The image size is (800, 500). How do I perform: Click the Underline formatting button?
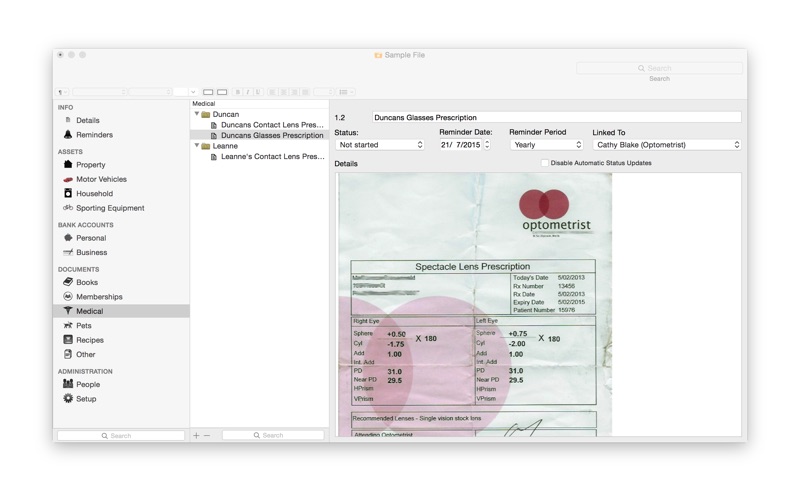(258, 92)
